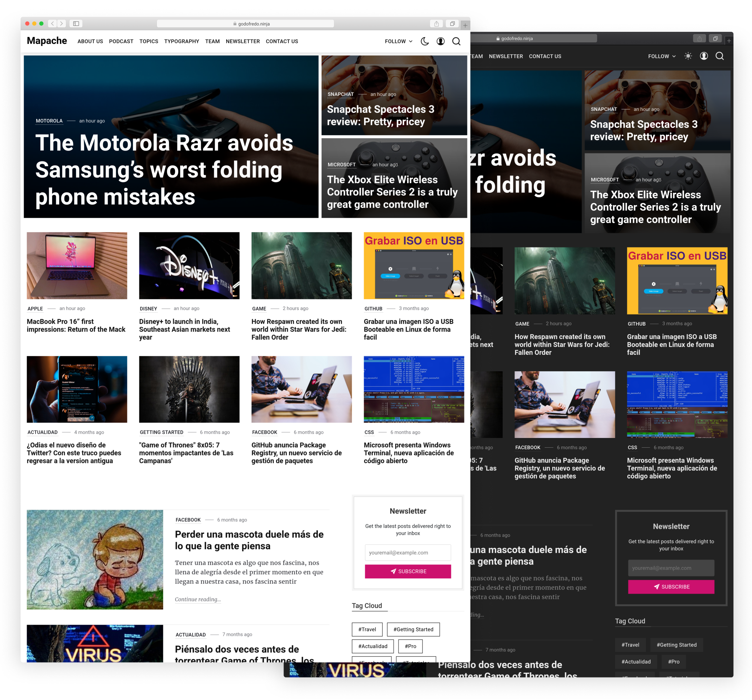This screenshot has height=700, width=752.
Task: Select the #Getting Started tag in light window
Action: tap(413, 629)
